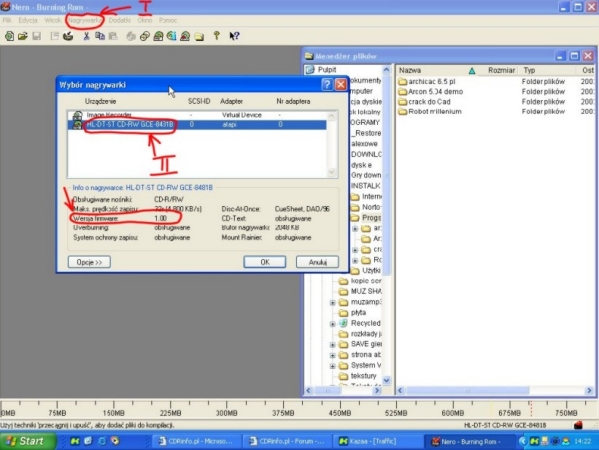The height and width of the screenshot is (450, 599).
Task: Expand the 'Ro' subfolder under Progs
Action: point(355,261)
